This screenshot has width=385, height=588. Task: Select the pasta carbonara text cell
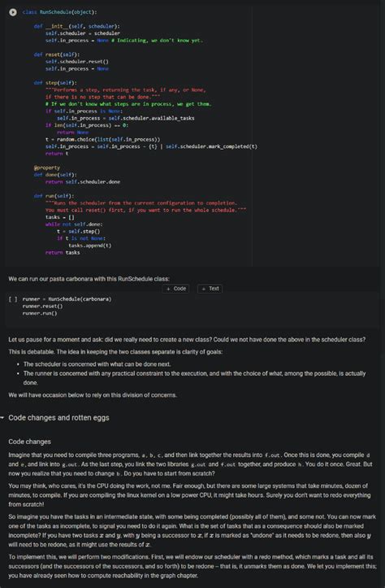89,279
